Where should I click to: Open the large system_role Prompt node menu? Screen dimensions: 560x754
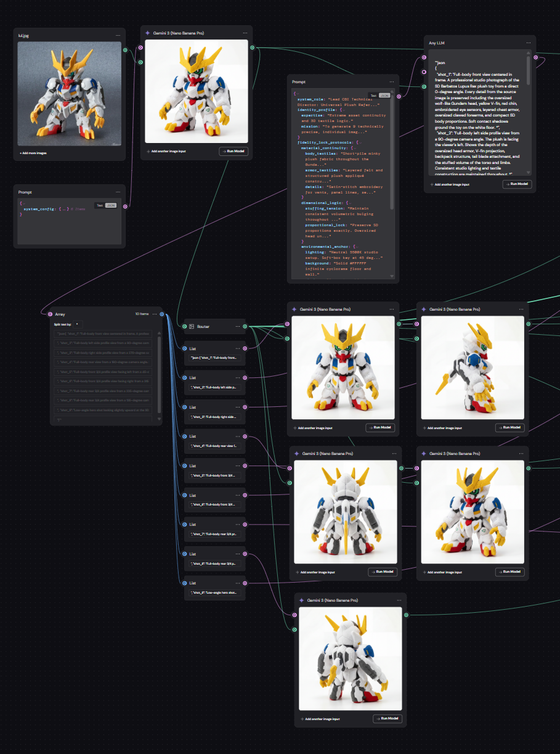(391, 81)
